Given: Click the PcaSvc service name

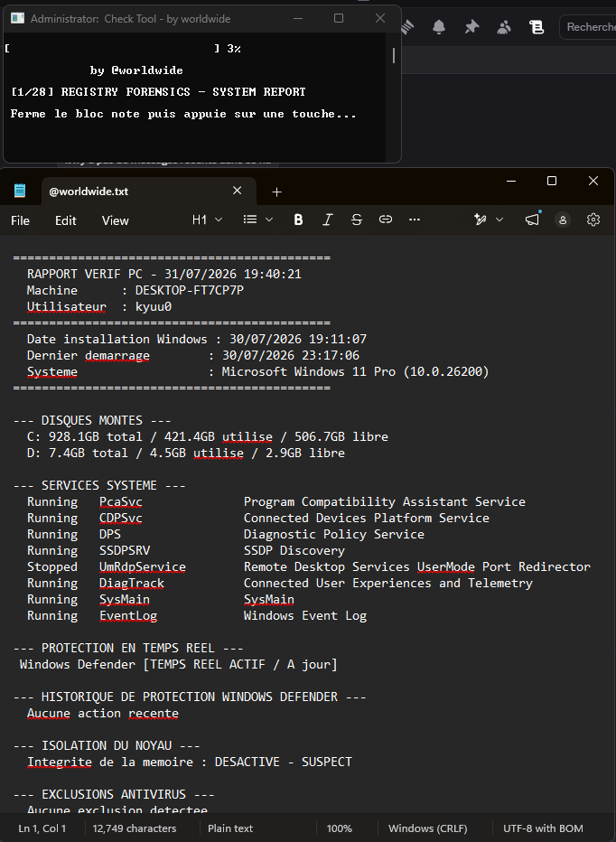Looking at the screenshot, I should click(x=121, y=502).
